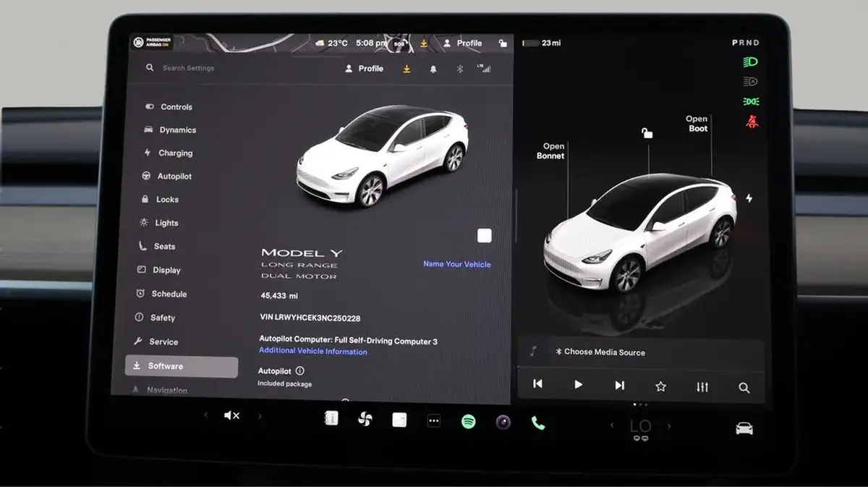This screenshot has height=487, width=868.
Task: Open the green phone app
Action: [537, 423]
